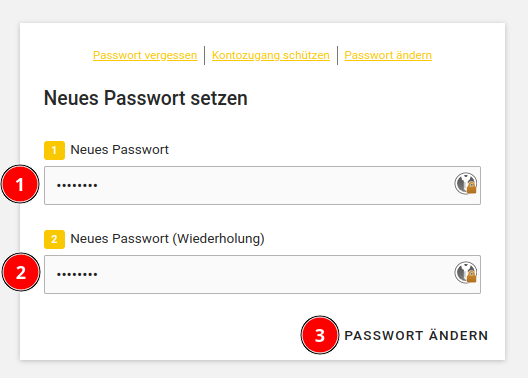The height and width of the screenshot is (378, 528).
Task: Focus the Neues Passwort (Wiederholung) input field
Action: (x=262, y=274)
